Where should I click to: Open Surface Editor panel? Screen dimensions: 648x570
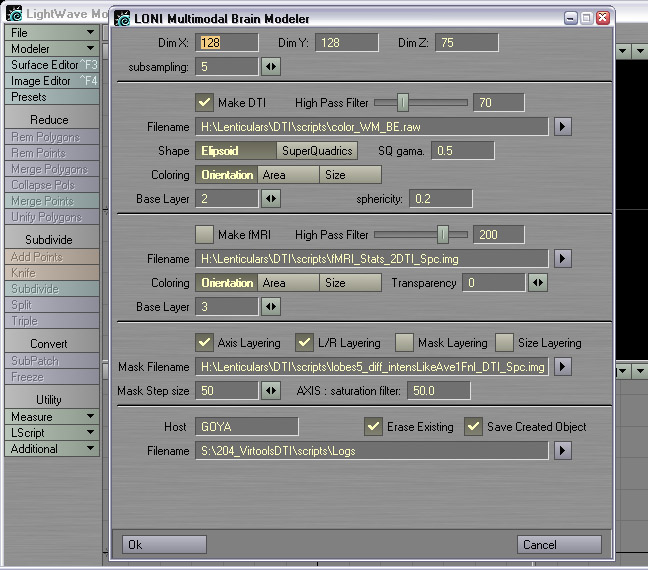tap(52, 64)
